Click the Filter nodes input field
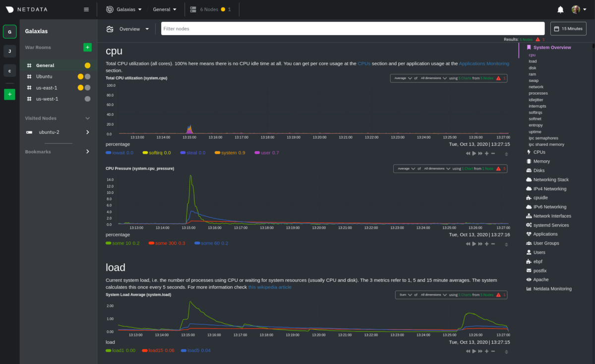 pyautogui.click(x=354, y=29)
